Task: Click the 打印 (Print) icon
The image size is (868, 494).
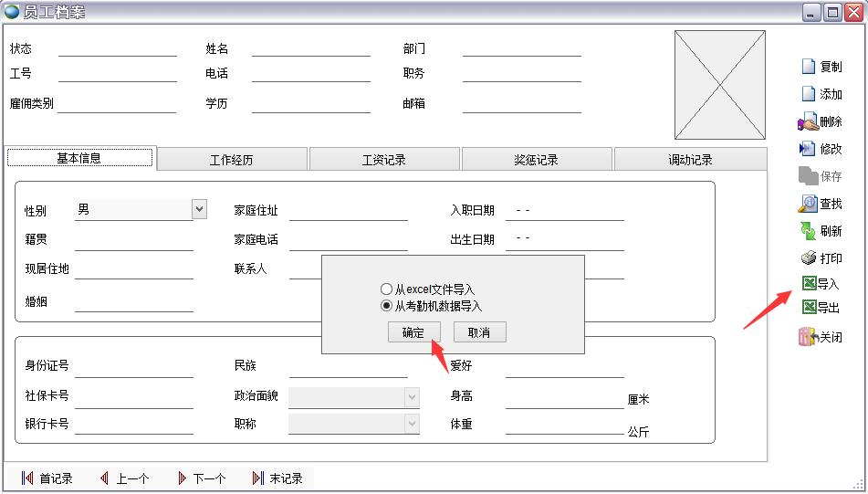Action: coord(808,258)
